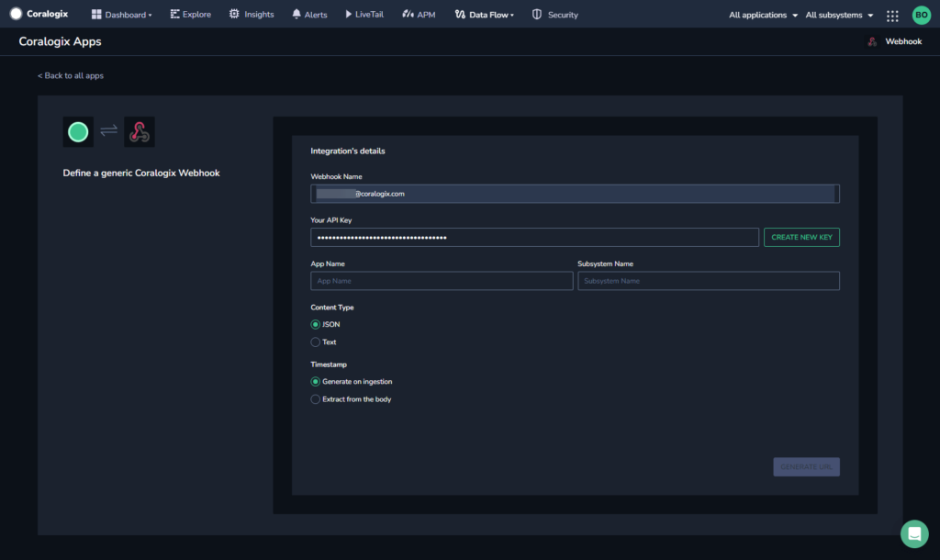Viewport: 940px width, 560px height.
Task: Click the Explore icon in navbar
Action: pyautogui.click(x=174, y=15)
